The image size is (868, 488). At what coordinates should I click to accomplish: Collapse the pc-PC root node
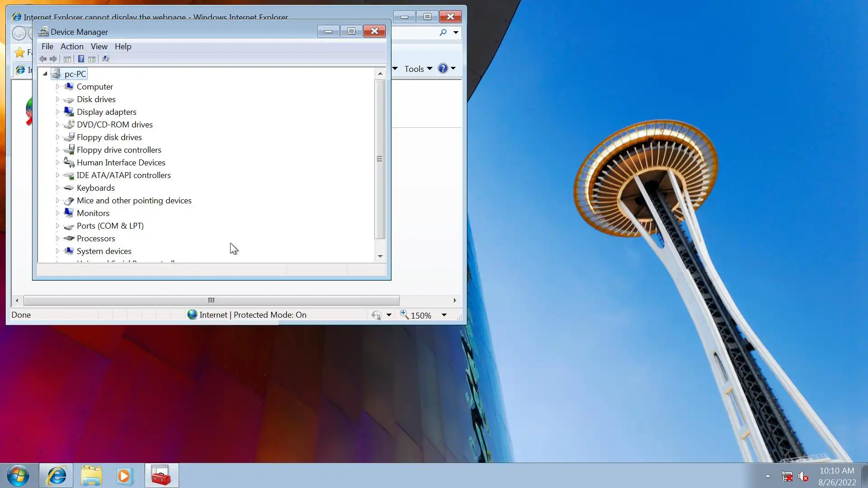45,74
